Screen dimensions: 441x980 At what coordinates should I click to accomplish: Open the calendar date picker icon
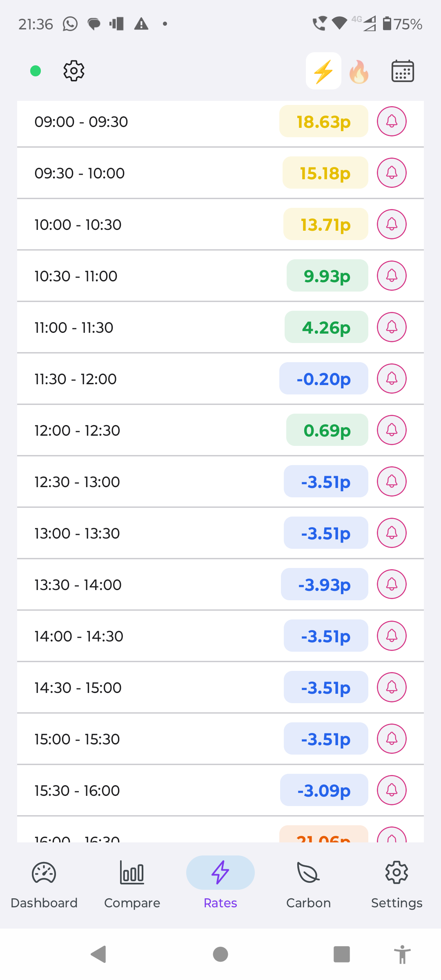pyautogui.click(x=403, y=71)
